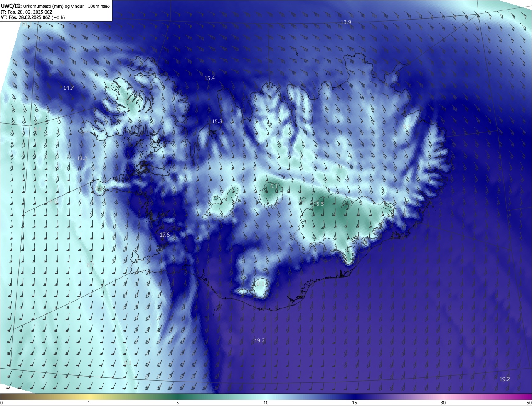
Task: Click the colorbar tick label '5'
Action: [177, 403]
